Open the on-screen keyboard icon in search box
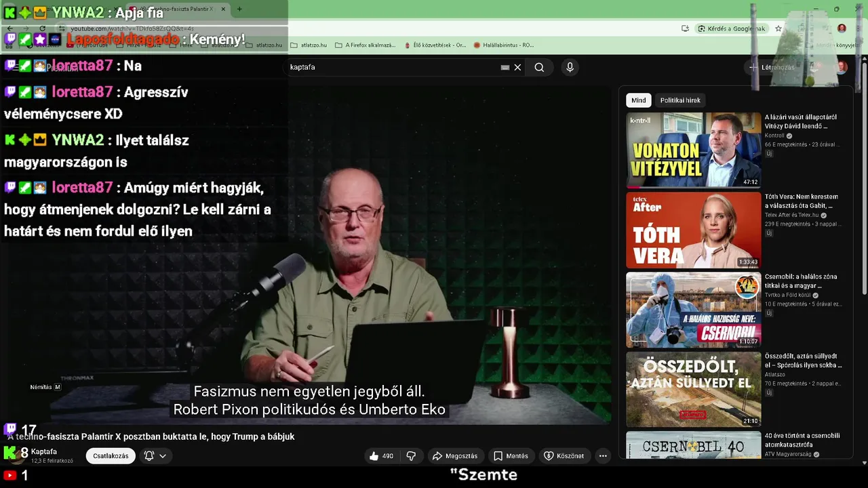 [505, 67]
